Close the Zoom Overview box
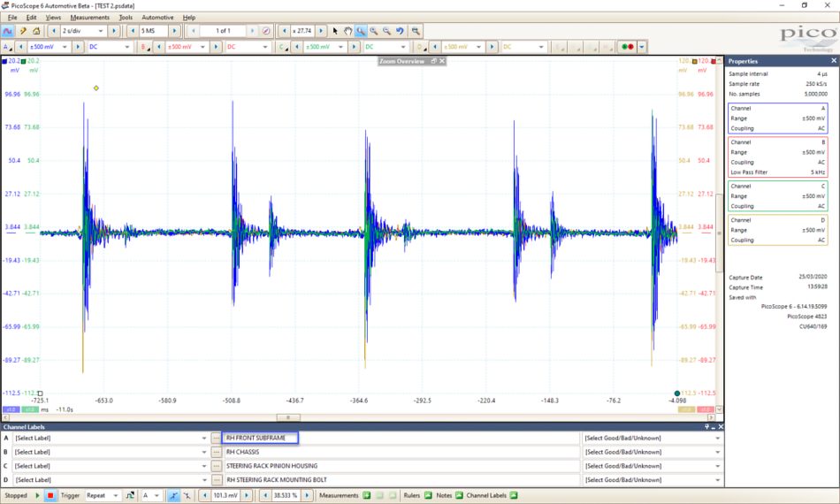 click(442, 61)
